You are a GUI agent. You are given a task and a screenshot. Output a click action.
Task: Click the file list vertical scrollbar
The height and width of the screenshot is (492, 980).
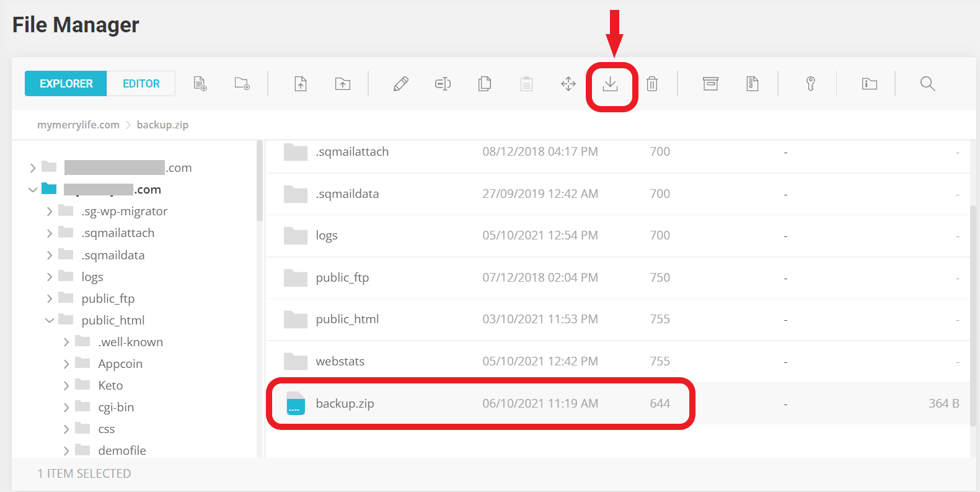point(973,315)
